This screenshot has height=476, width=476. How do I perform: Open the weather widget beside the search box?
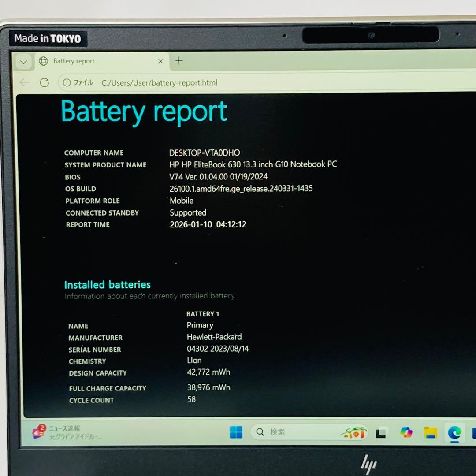coord(355,432)
